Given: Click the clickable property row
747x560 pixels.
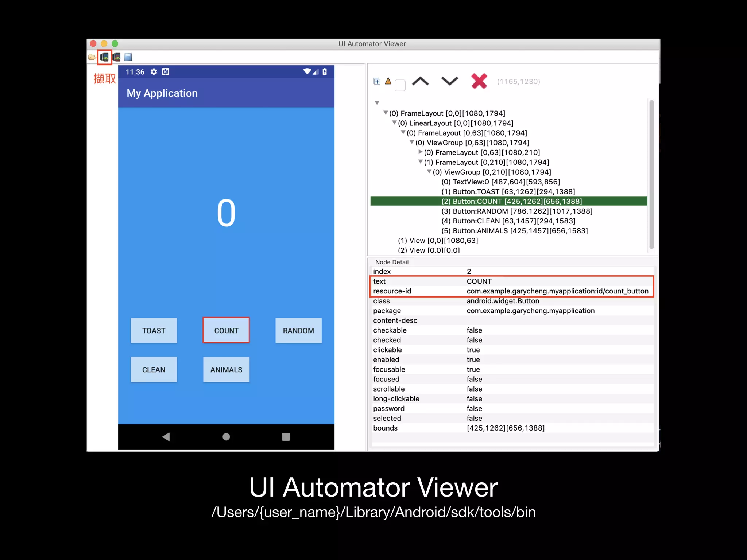Looking at the screenshot, I should coord(512,350).
